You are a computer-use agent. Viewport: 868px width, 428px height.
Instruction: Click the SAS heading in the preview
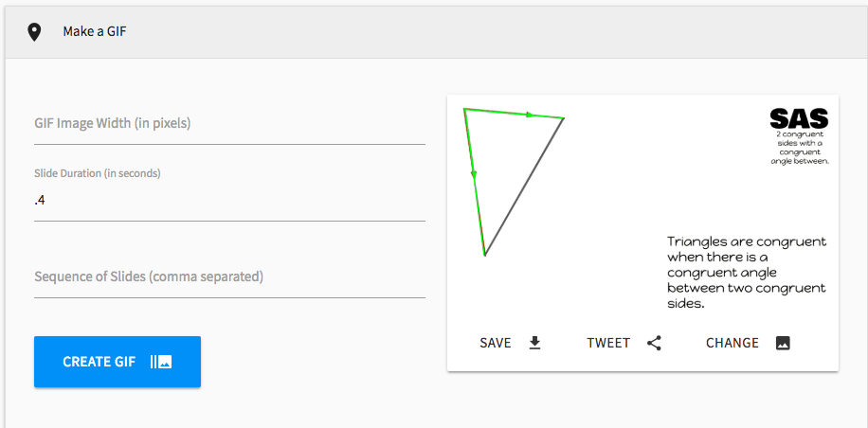799,118
